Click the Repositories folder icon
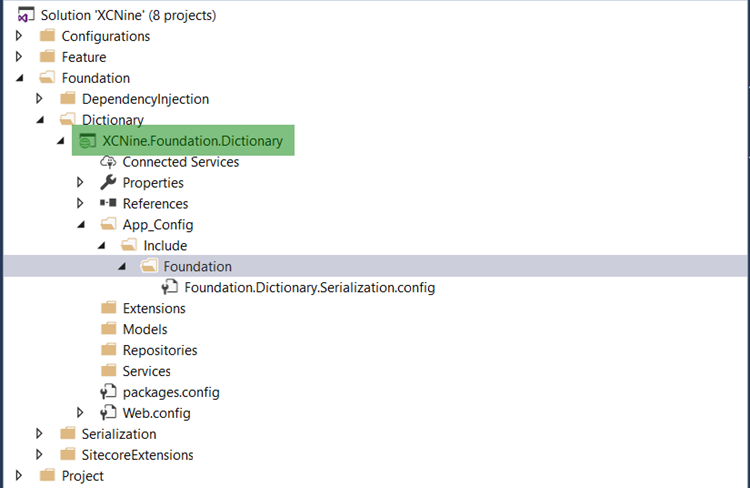750x488 pixels. [109, 350]
